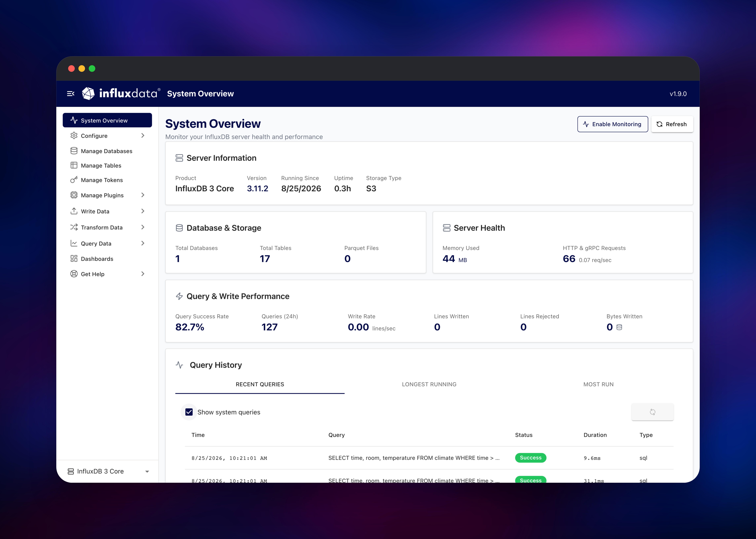Click the 9.6ms duration cell
Screen dimensions: 756x539
click(592, 458)
